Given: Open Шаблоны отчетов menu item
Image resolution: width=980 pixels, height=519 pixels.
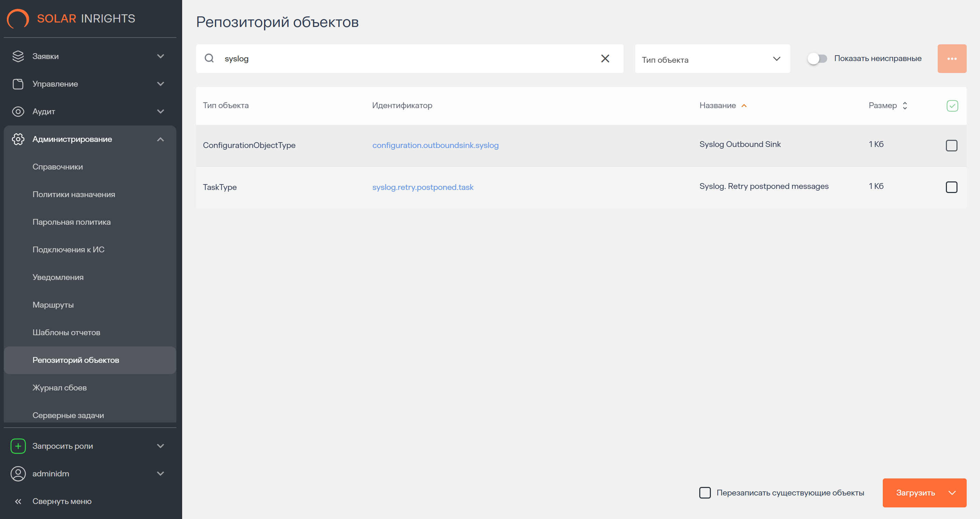Looking at the screenshot, I should point(90,333).
